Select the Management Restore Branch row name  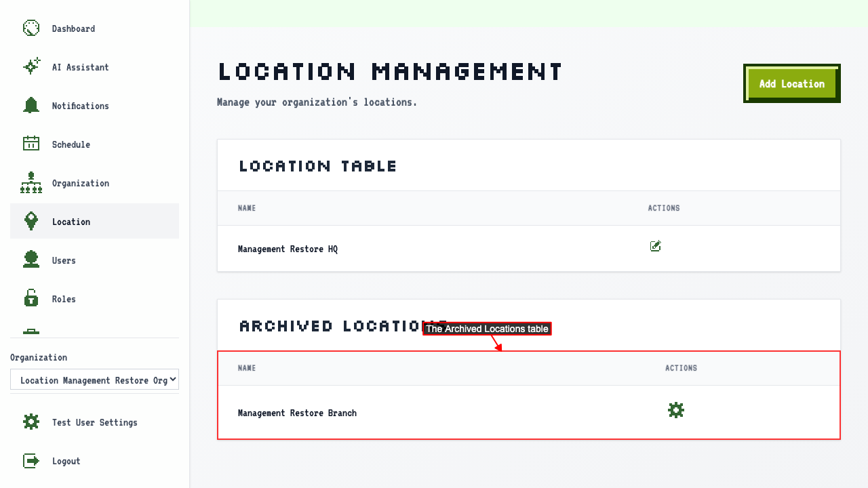pos(297,413)
